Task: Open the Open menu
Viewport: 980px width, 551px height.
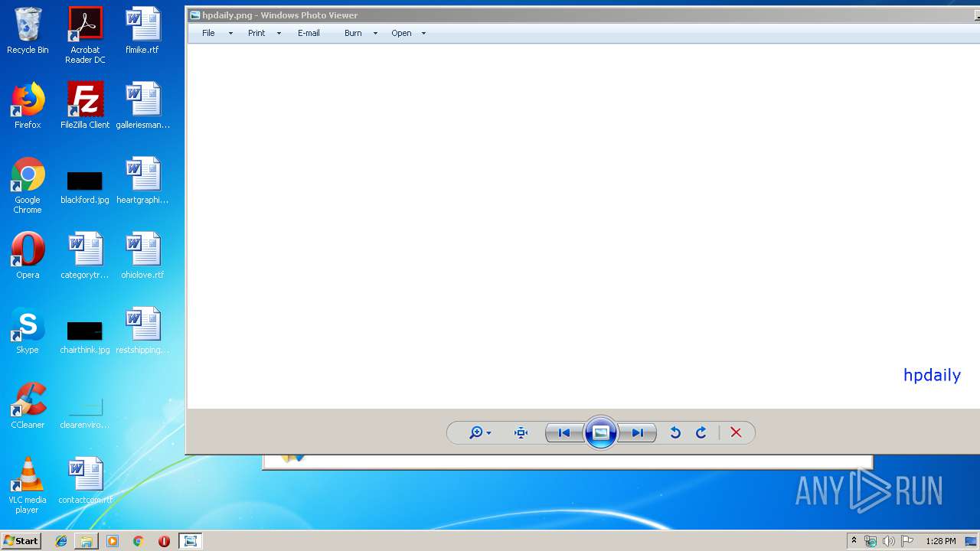Action: click(401, 33)
